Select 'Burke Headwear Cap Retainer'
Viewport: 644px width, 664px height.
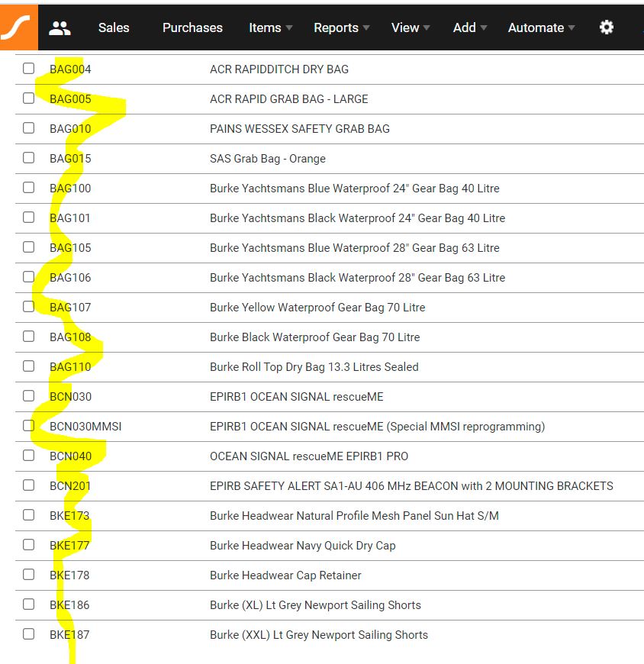point(285,575)
